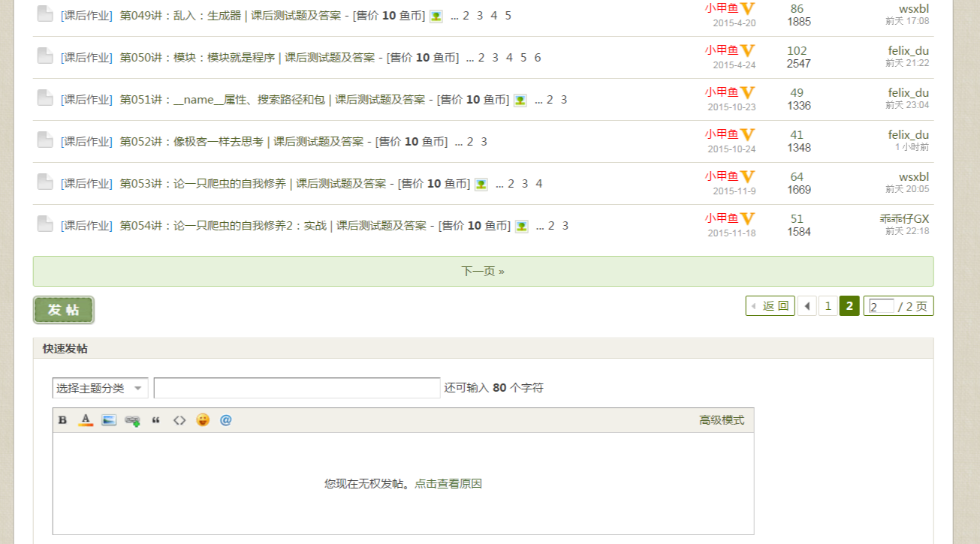Click the thread icon beside lesson 052
The width and height of the screenshot is (980, 544).
point(45,140)
